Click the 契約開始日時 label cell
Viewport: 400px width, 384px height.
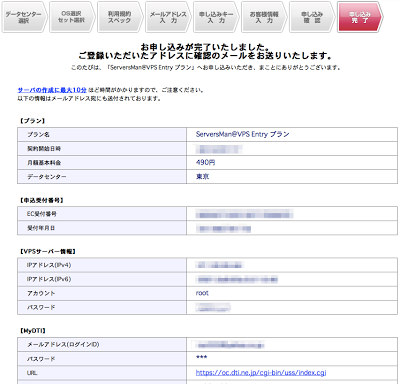pos(102,148)
